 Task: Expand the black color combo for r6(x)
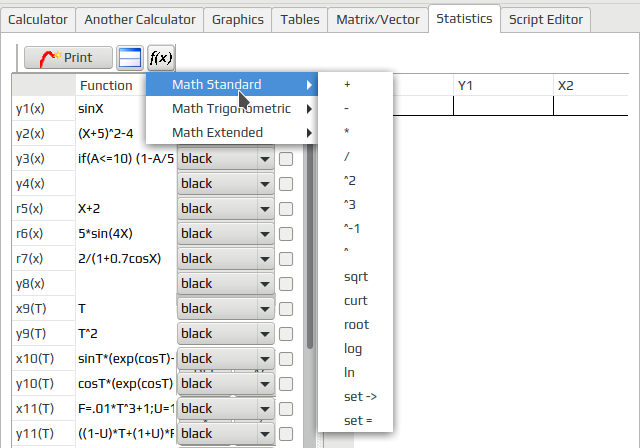pyautogui.click(x=226, y=233)
